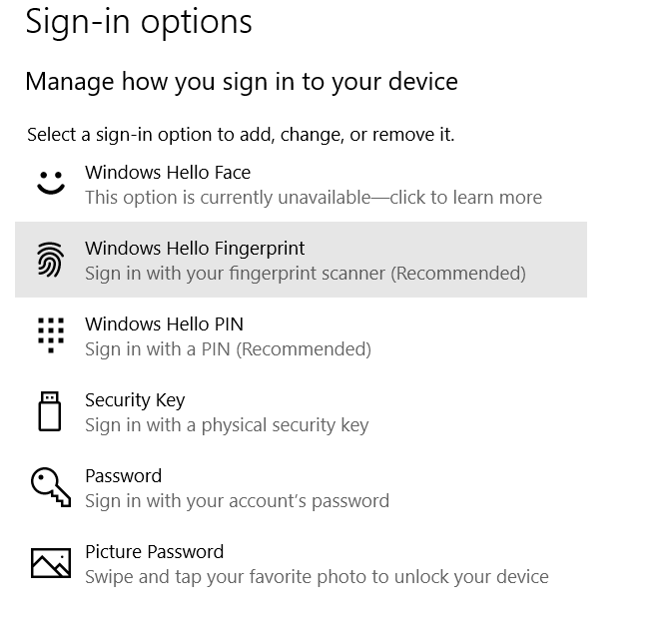This screenshot has height=635, width=672.
Task: Click 'Swipe and tap your favorite photo' description
Action: click(317, 577)
